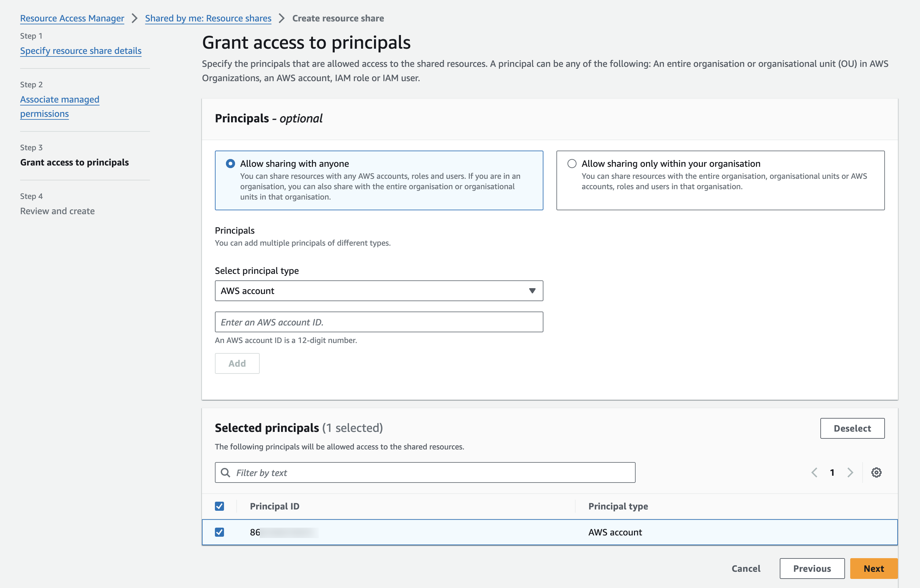Click the Deselect button
This screenshot has width=920, height=588.
852,428
